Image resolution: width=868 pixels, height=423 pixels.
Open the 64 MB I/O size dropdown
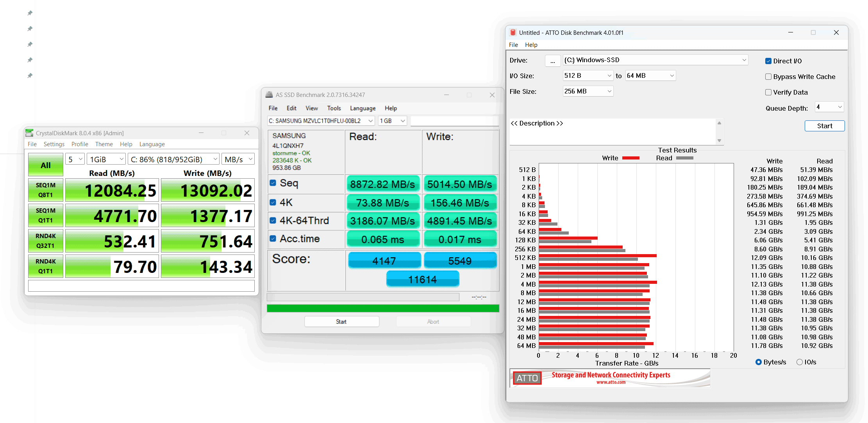(x=650, y=75)
